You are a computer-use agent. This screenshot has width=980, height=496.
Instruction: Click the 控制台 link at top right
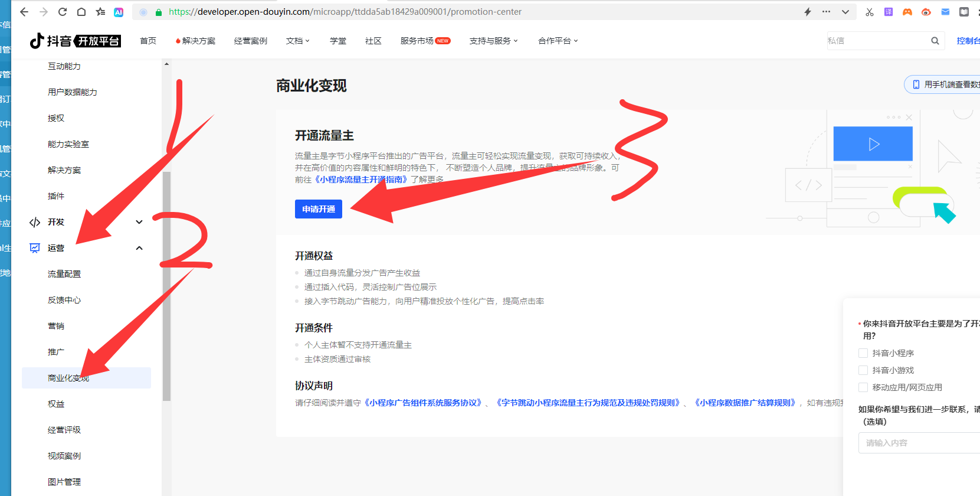(x=968, y=41)
